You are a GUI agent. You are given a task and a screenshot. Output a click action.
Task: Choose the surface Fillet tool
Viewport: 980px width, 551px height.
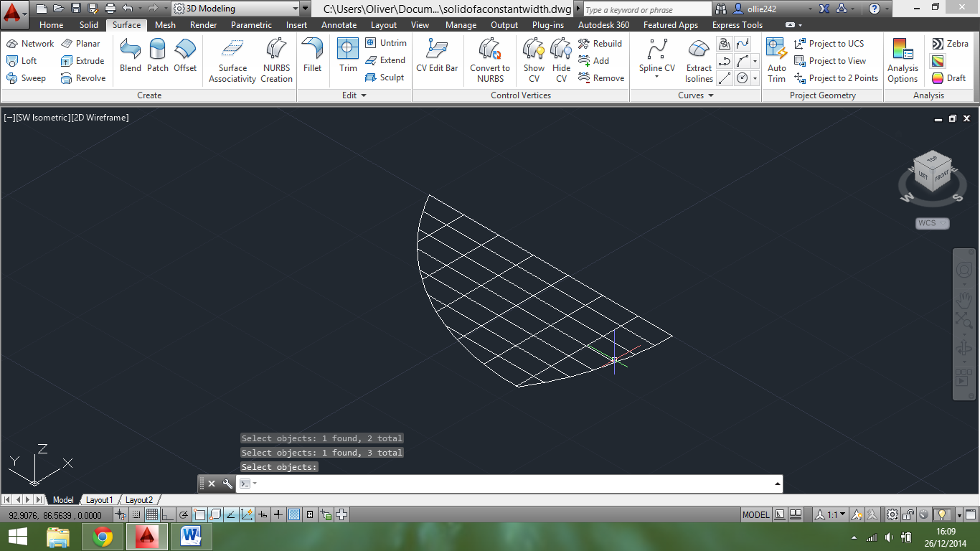pos(313,56)
